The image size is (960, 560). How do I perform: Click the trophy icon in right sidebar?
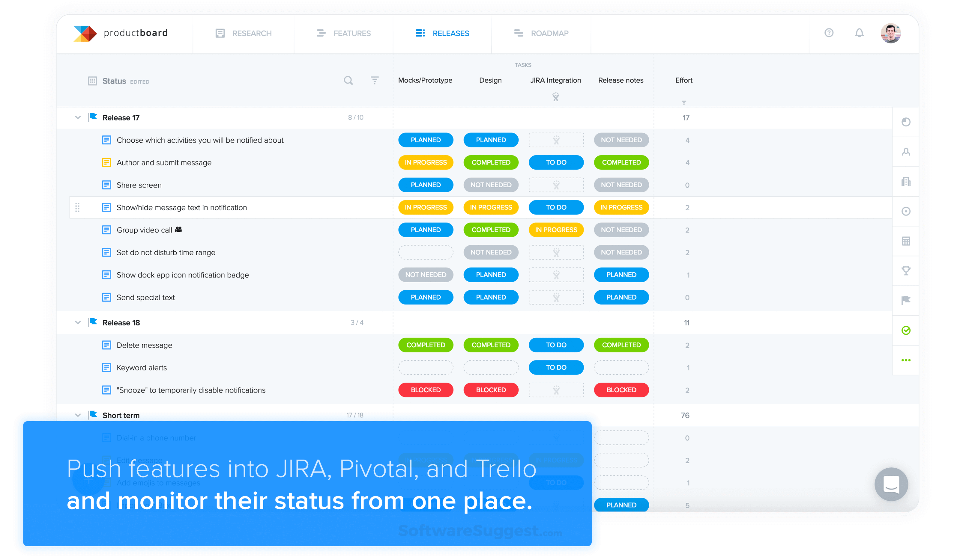[906, 271]
